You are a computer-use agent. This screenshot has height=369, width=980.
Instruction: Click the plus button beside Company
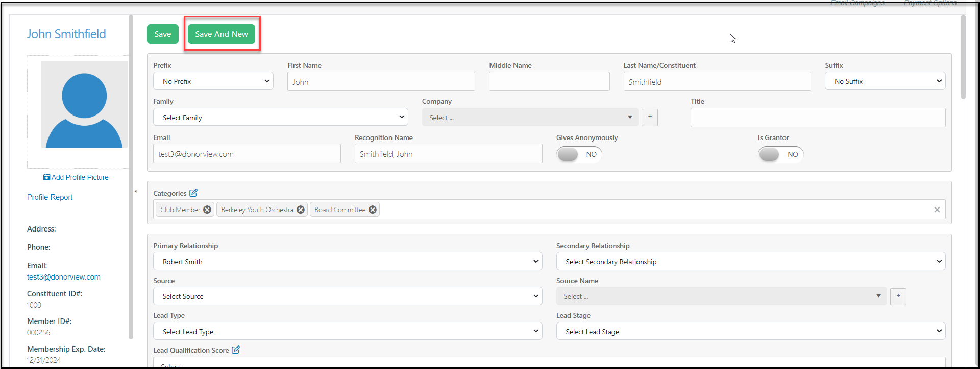650,117
